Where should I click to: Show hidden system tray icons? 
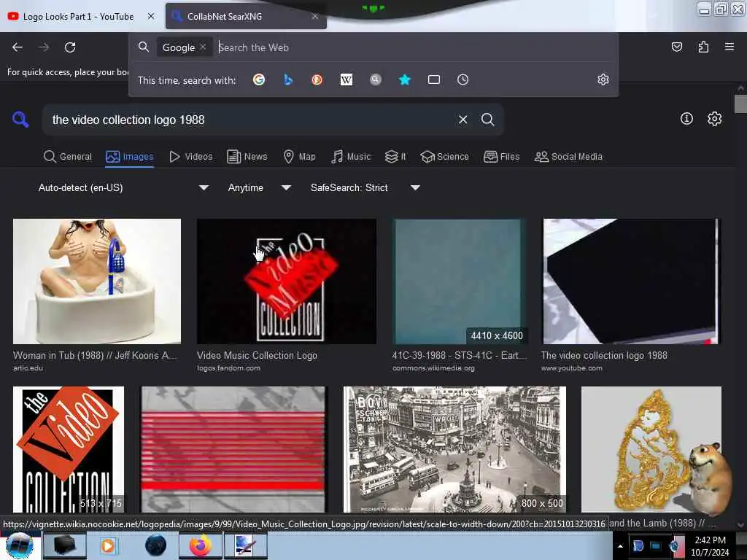pyautogui.click(x=620, y=546)
